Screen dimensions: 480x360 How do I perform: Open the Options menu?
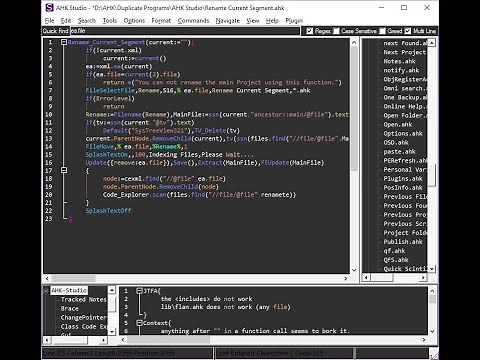tap(134, 21)
